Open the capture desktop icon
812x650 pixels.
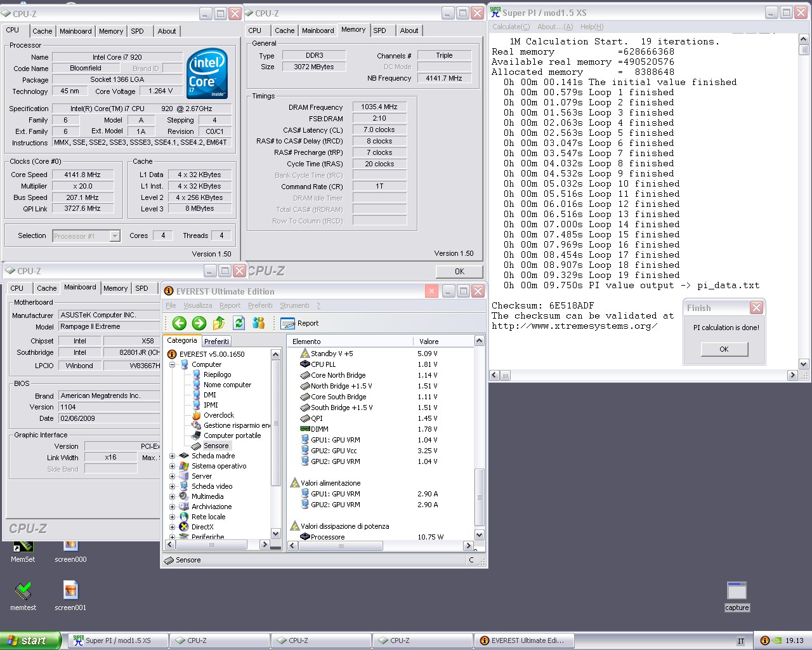[x=737, y=596]
